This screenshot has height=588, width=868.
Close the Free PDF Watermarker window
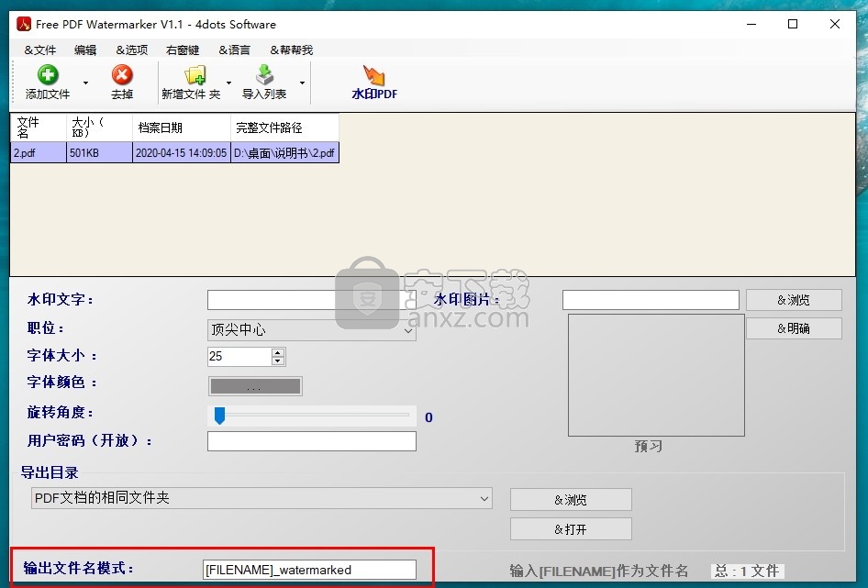pos(835,25)
